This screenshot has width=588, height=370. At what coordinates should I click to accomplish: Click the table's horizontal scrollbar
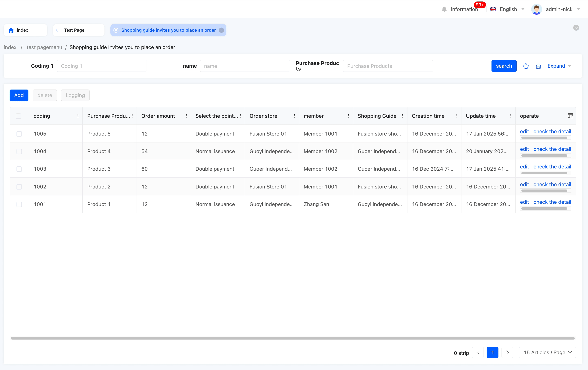click(x=293, y=338)
